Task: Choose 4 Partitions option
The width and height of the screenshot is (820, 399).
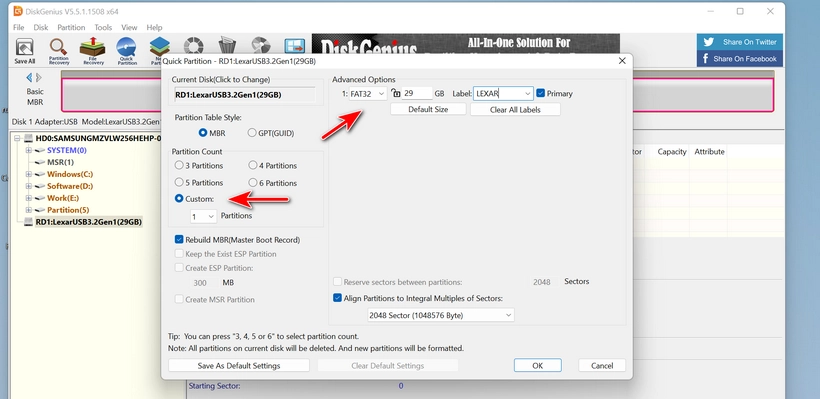Action: [x=253, y=165]
